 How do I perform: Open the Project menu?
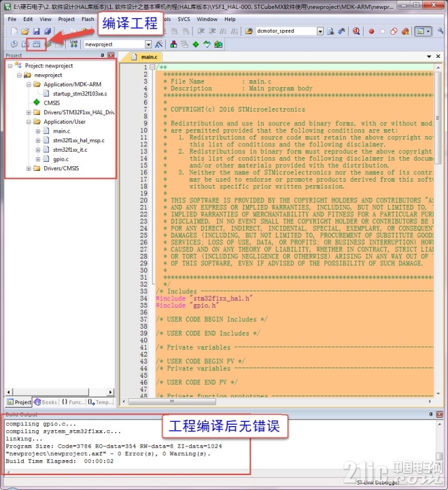pos(66,19)
